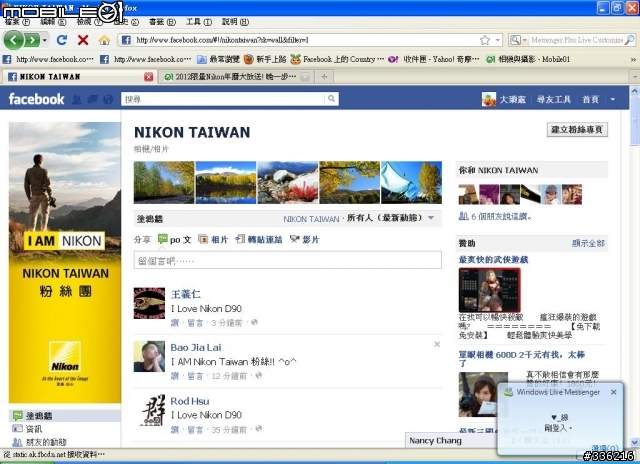Click the I AM NIKON page cover image
640x464 pixels.
click(65, 262)
